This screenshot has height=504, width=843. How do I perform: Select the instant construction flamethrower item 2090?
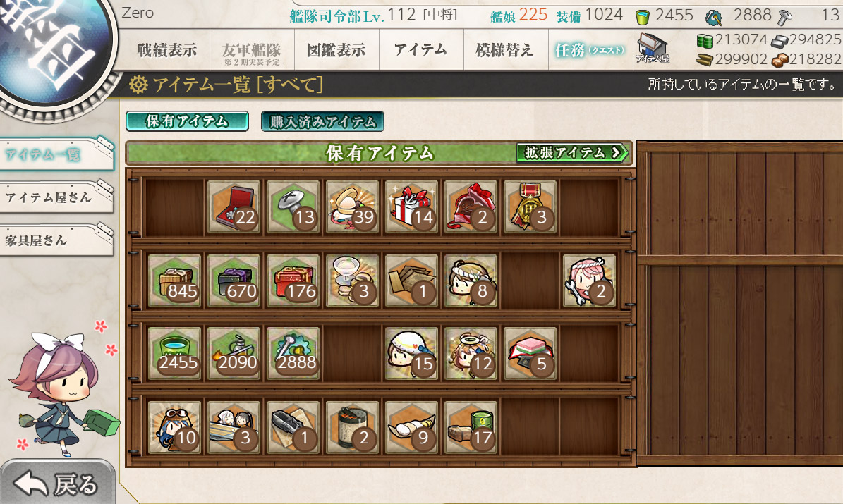point(234,354)
